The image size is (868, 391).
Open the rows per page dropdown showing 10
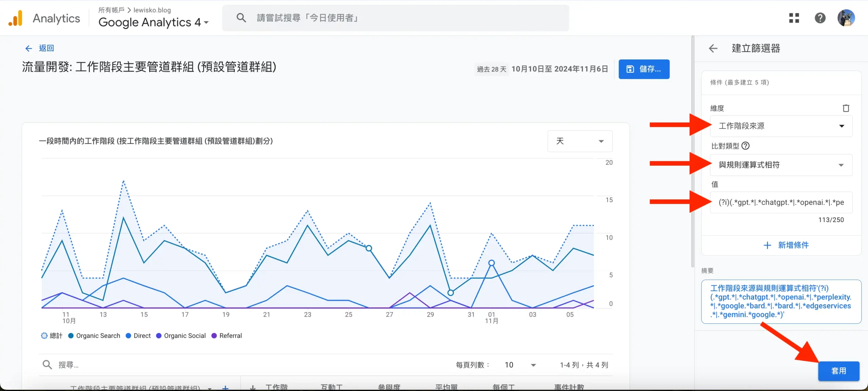pyautogui.click(x=520, y=365)
